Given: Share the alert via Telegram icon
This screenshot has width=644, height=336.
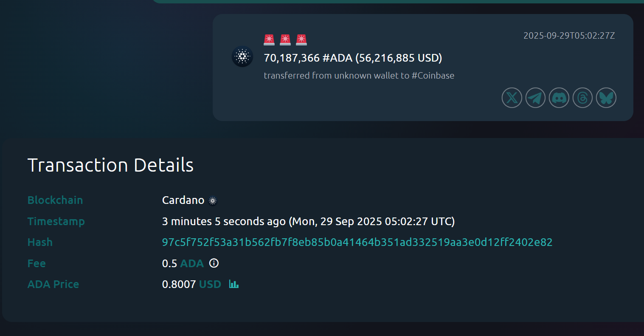Looking at the screenshot, I should [x=536, y=98].
